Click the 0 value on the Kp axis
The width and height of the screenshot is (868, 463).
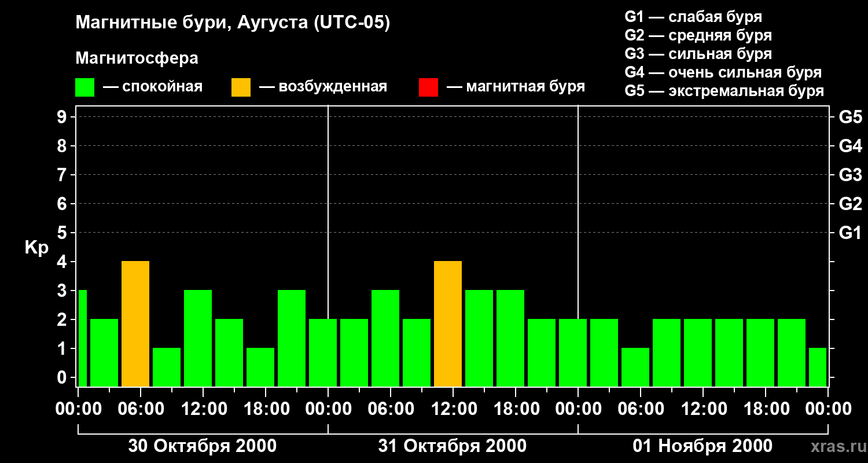(63, 377)
